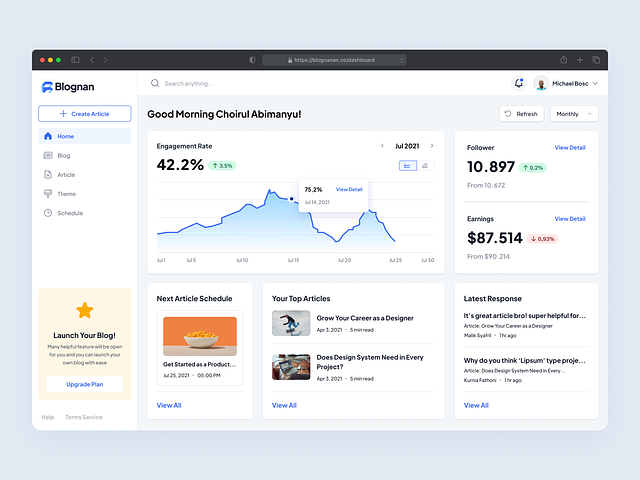Click the Schedule clock icon
This screenshot has width=640, height=480.
48,213
